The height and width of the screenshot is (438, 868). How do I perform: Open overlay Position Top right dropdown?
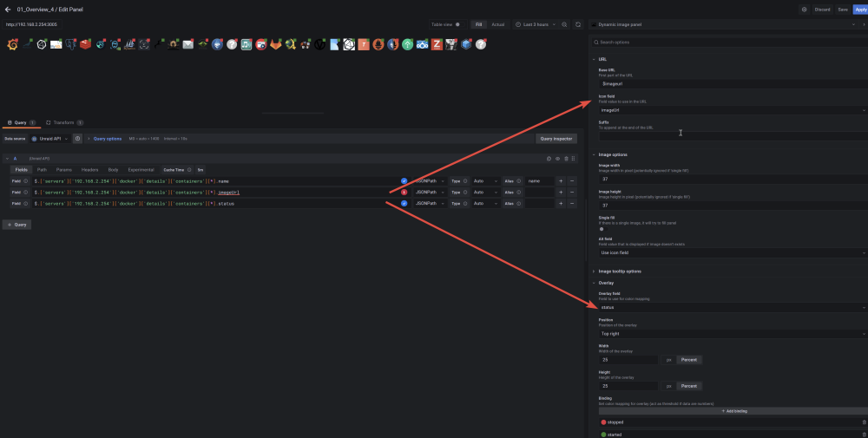pos(733,333)
